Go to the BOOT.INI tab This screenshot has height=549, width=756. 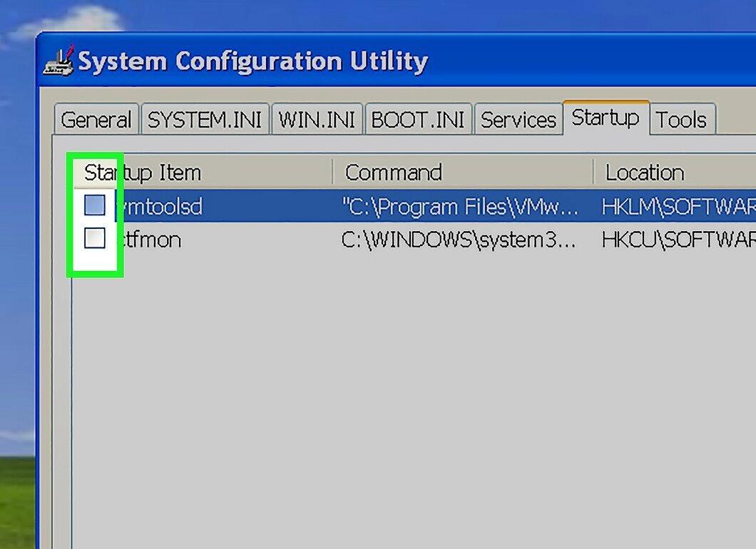pos(418,119)
